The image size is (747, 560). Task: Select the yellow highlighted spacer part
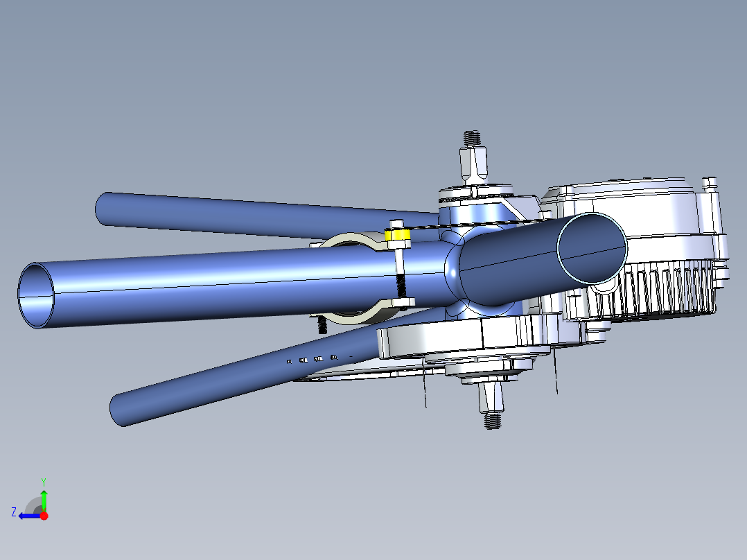tap(397, 236)
